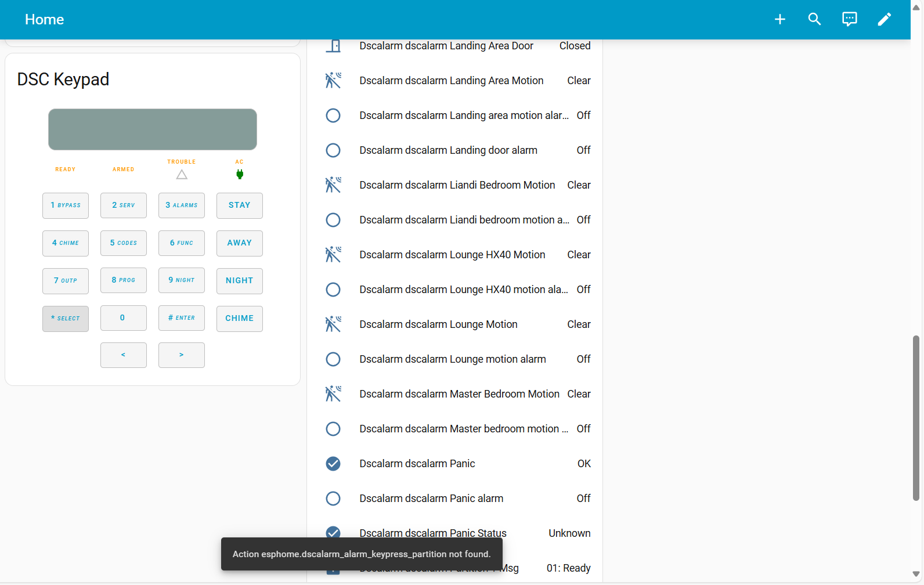The height and width of the screenshot is (585, 924).
Task: Click the scrollbar down arrow
Action: coord(916,574)
